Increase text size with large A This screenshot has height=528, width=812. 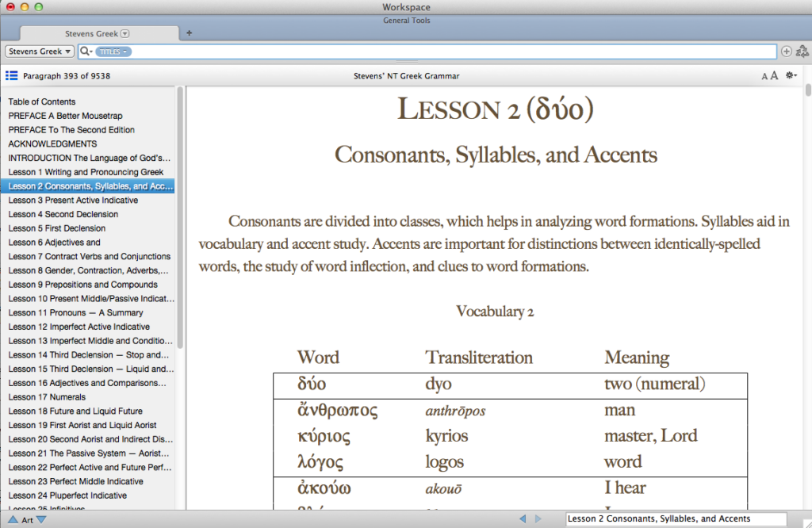click(x=774, y=75)
